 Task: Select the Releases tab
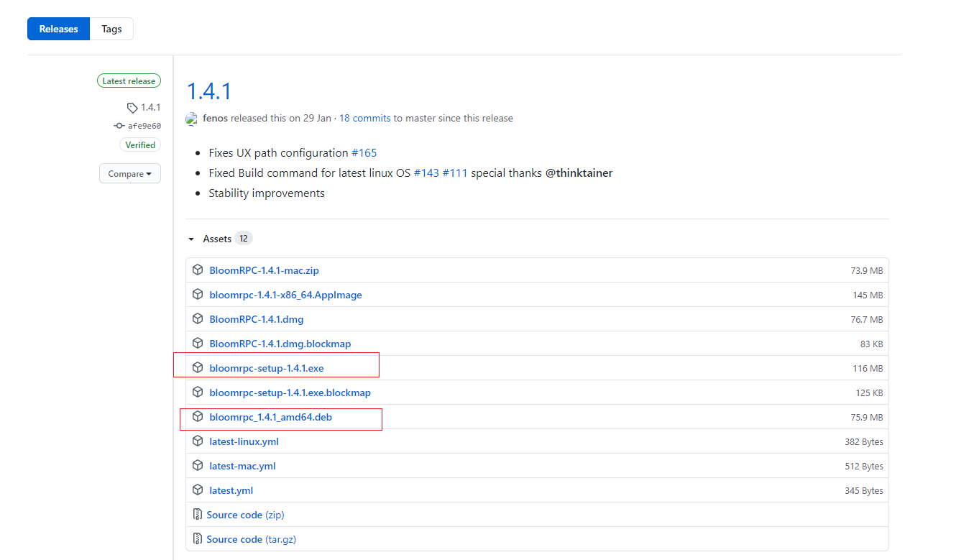click(58, 28)
